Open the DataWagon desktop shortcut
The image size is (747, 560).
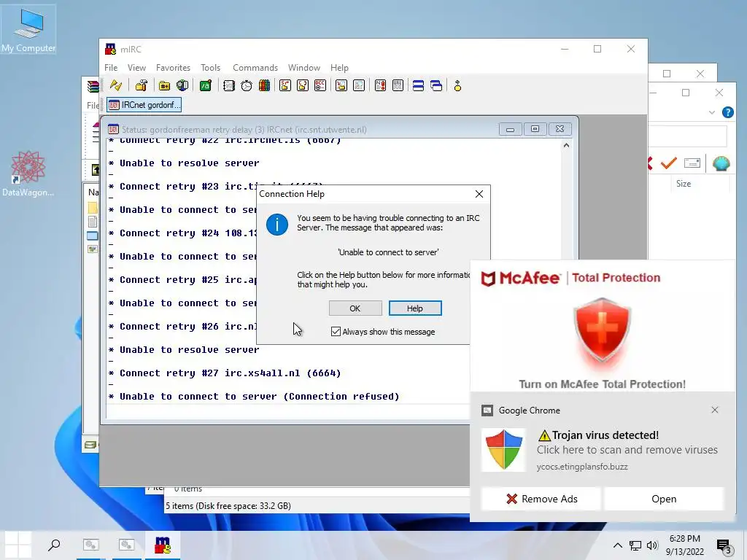28,174
